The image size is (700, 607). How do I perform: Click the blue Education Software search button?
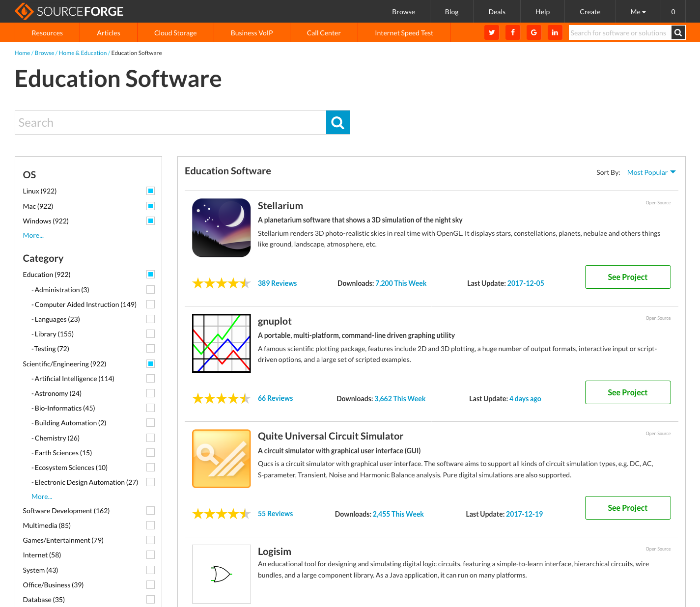[338, 122]
